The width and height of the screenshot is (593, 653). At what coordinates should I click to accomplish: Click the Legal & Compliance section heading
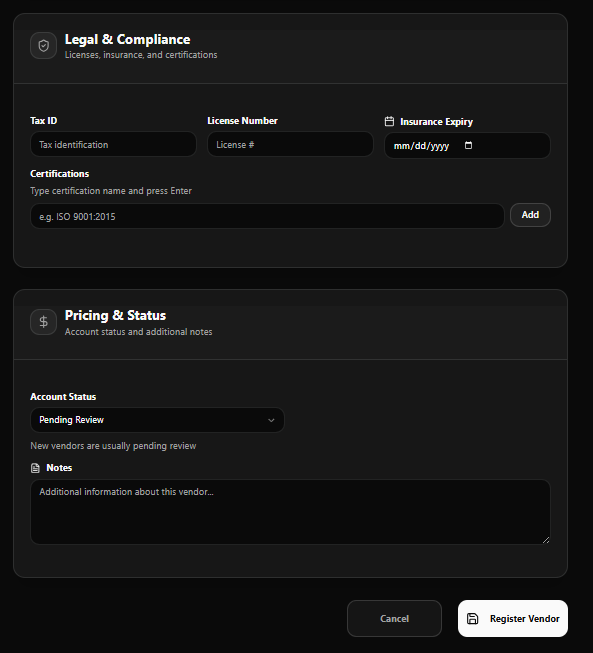coord(127,39)
